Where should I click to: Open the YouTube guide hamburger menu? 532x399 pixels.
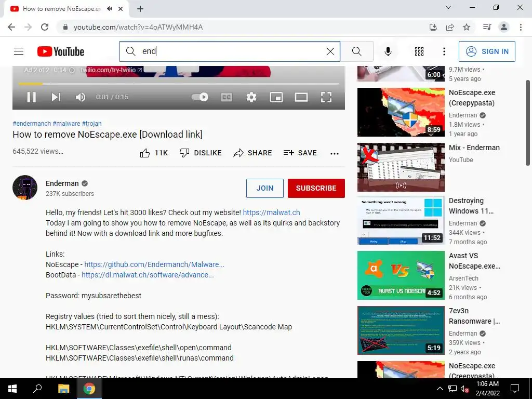(x=19, y=51)
